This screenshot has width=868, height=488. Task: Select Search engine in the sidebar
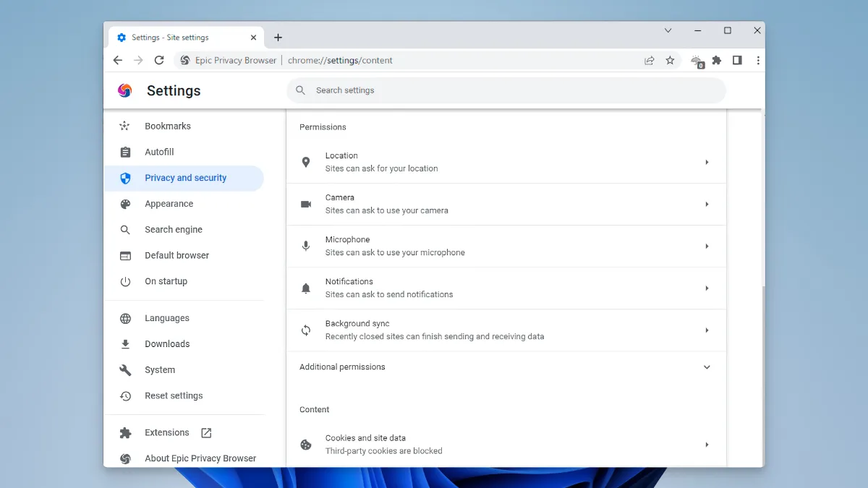tap(173, 230)
